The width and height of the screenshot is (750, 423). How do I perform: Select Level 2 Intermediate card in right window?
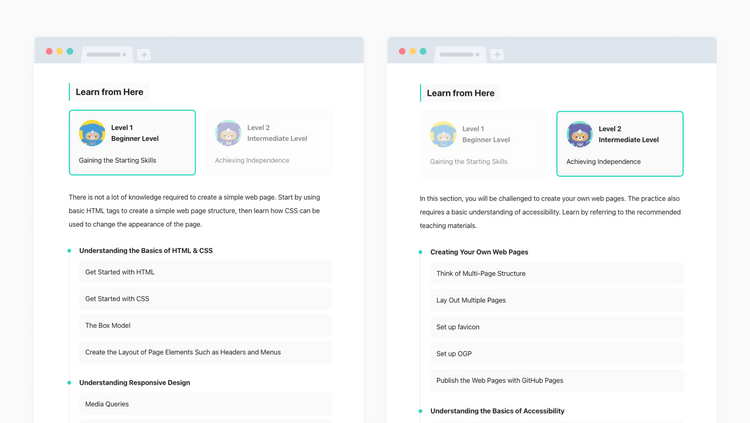point(620,144)
